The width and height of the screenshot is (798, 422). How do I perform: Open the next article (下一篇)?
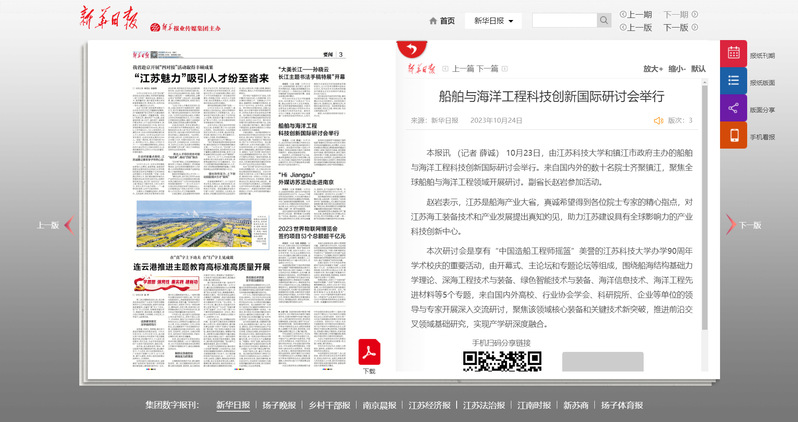[x=487, y=69]
